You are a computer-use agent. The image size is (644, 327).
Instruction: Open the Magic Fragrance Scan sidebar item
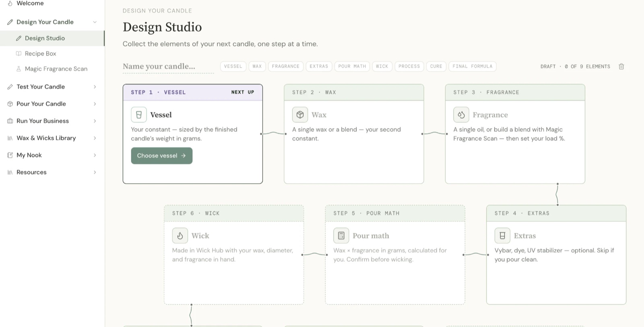[x=52, y=69]
